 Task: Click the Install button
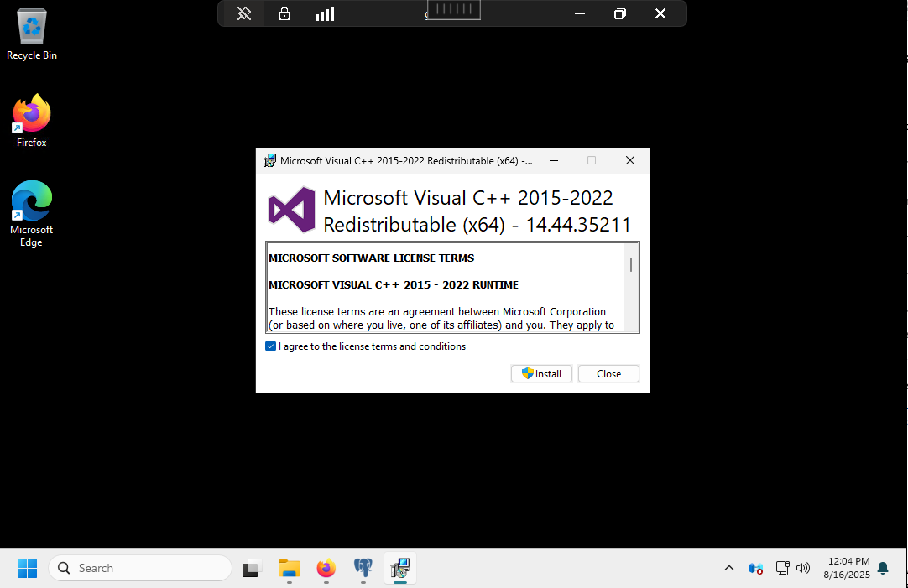tap(541, 374)
